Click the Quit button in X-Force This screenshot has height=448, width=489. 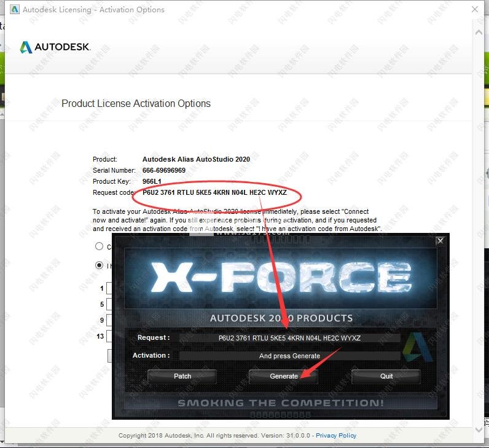point(386,376)
